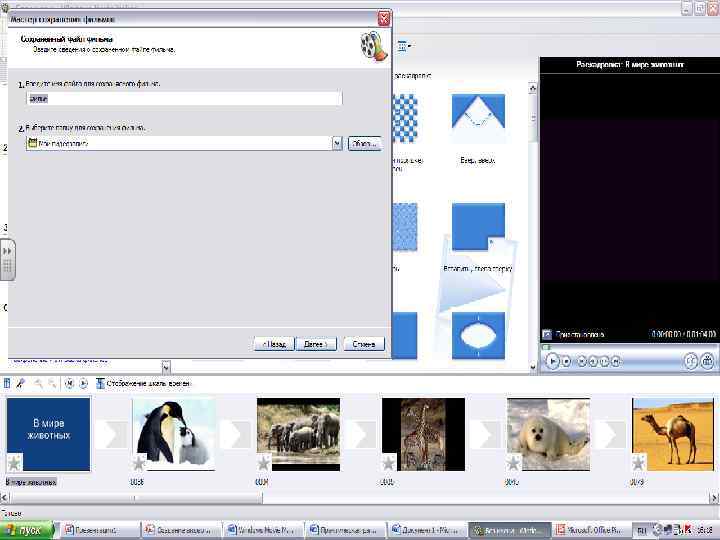Close the Save Movie Wizard dialog

384,19
